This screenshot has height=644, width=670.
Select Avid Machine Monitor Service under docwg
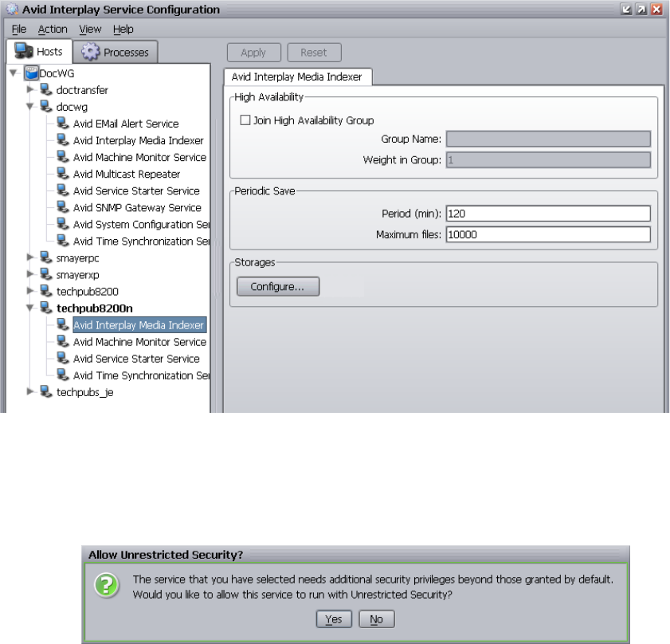tap(139, 157)
